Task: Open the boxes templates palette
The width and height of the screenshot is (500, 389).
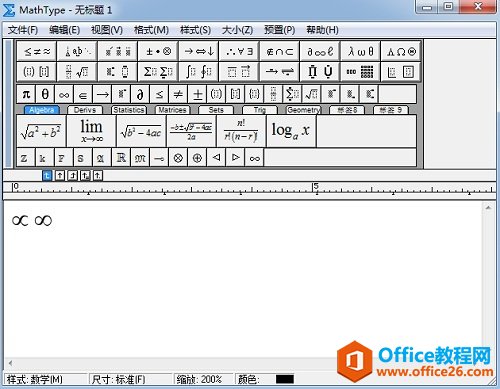Action: pos(401,71)
